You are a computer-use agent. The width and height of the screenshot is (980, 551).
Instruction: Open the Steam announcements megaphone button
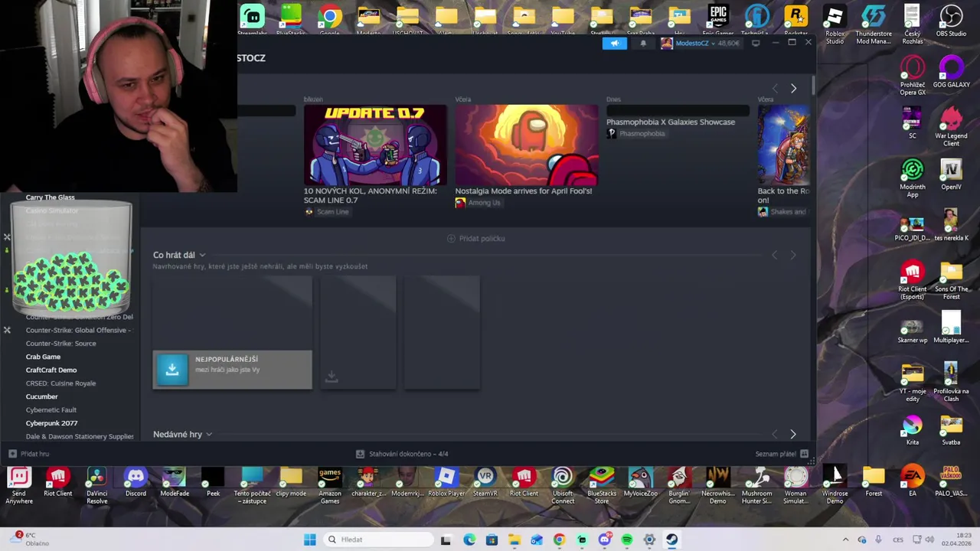point(614,44)
